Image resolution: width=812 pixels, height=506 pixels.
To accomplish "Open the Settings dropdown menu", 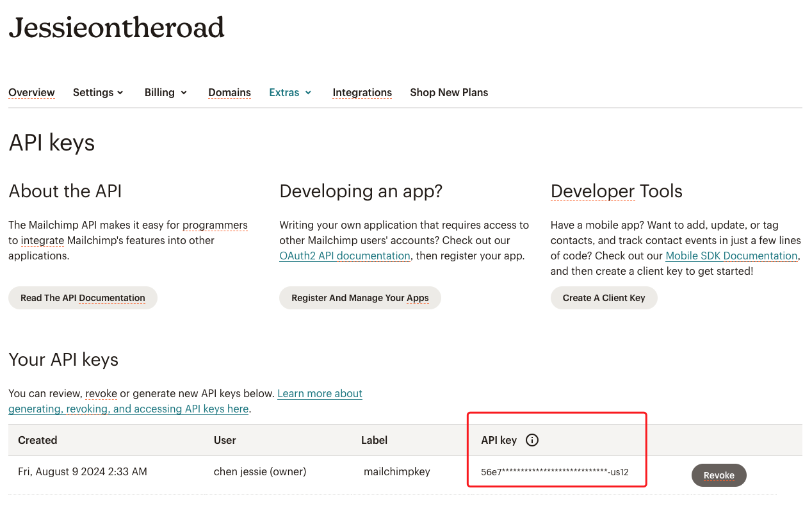I will [98, 92].
